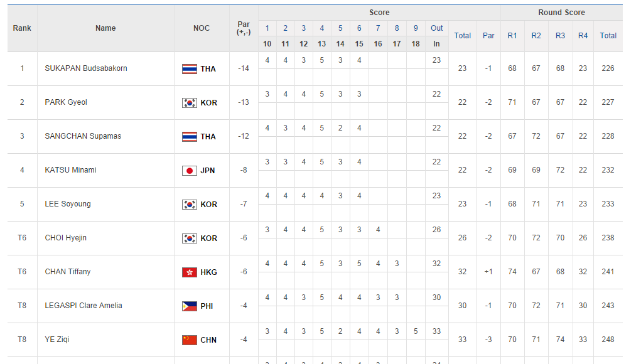641x364 pixels.
Task: Click YE Ziqi's round total 248
Action: pyautogui.click(x=608, y=340)
